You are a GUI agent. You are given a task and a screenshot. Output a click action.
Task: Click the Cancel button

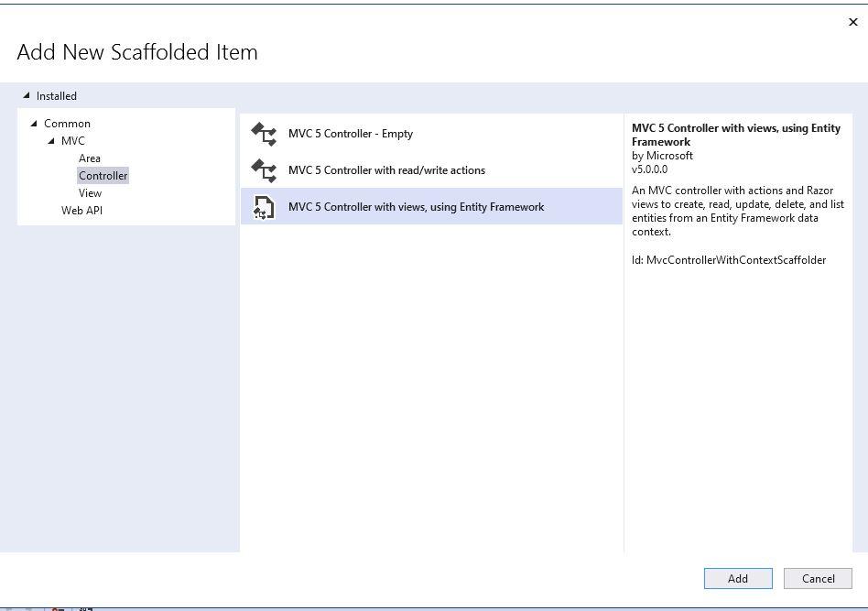click(818, 578)
